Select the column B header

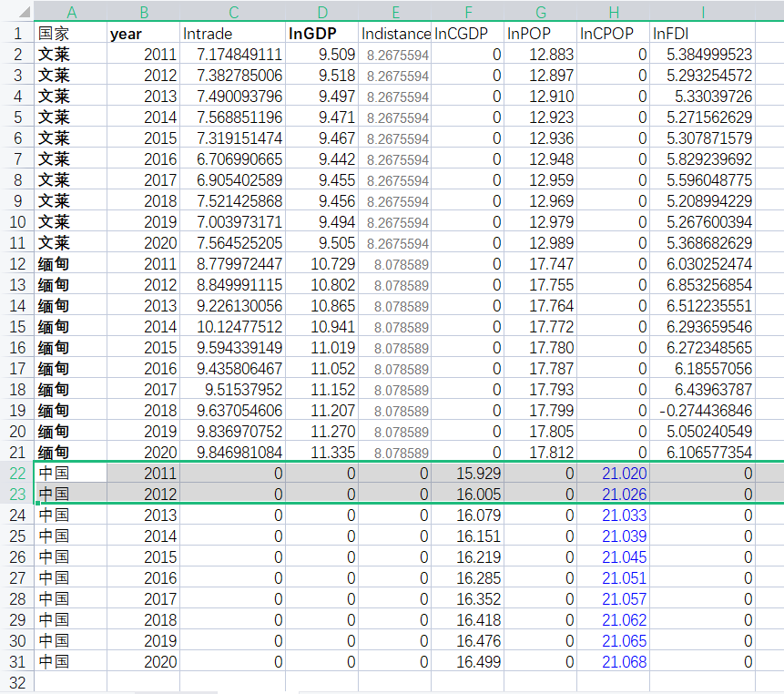pyautogui.click(x=144, y=12)
